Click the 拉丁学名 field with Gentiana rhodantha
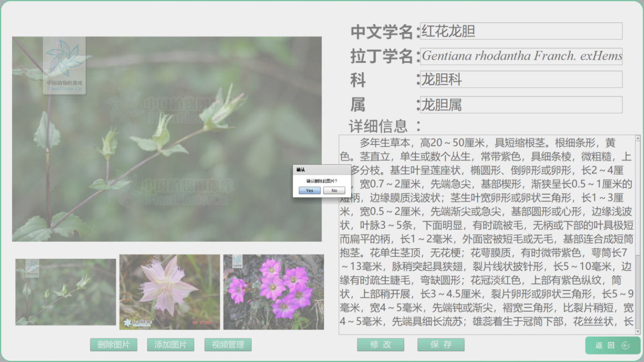Image resolution: width=644 pixels, height=362 pixels. click(x=521, y=56)
